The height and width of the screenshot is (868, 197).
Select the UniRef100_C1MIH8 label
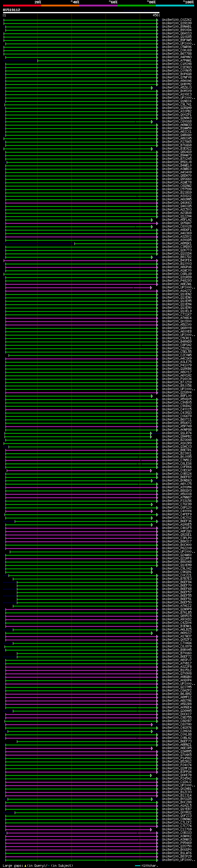[x=177, y=64]
